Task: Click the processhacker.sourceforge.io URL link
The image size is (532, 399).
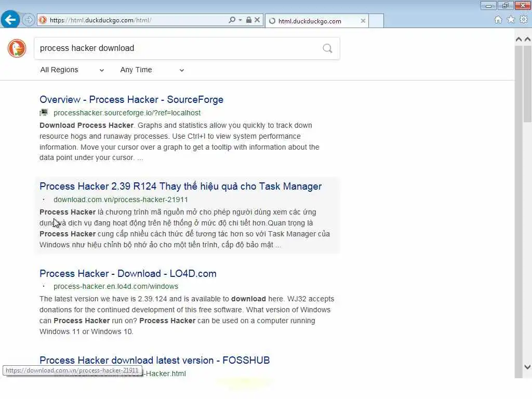Action: coord(127,113)
